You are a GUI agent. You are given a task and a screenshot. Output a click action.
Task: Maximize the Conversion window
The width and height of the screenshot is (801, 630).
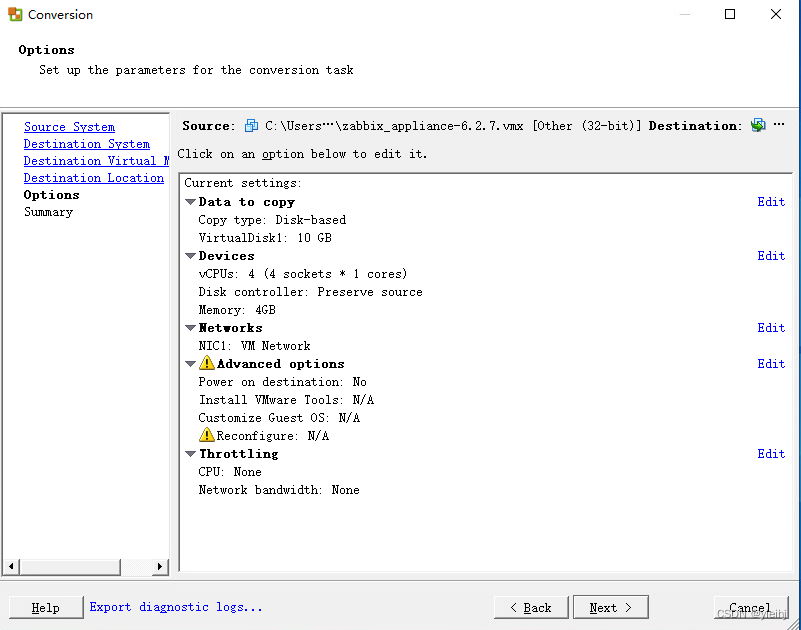pyautogui.click(x=730, y=14)
